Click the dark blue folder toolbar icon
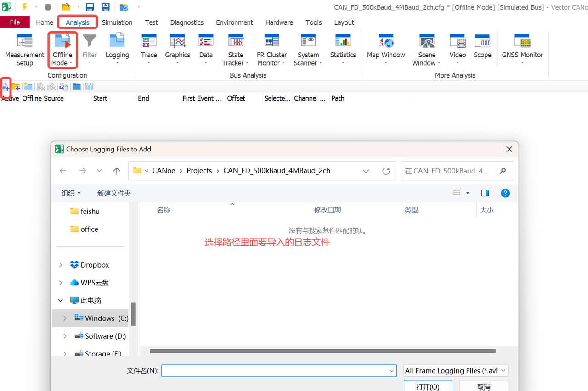This screenshot has height=391, width=588. pyautogui.click(x=76, y=86)
